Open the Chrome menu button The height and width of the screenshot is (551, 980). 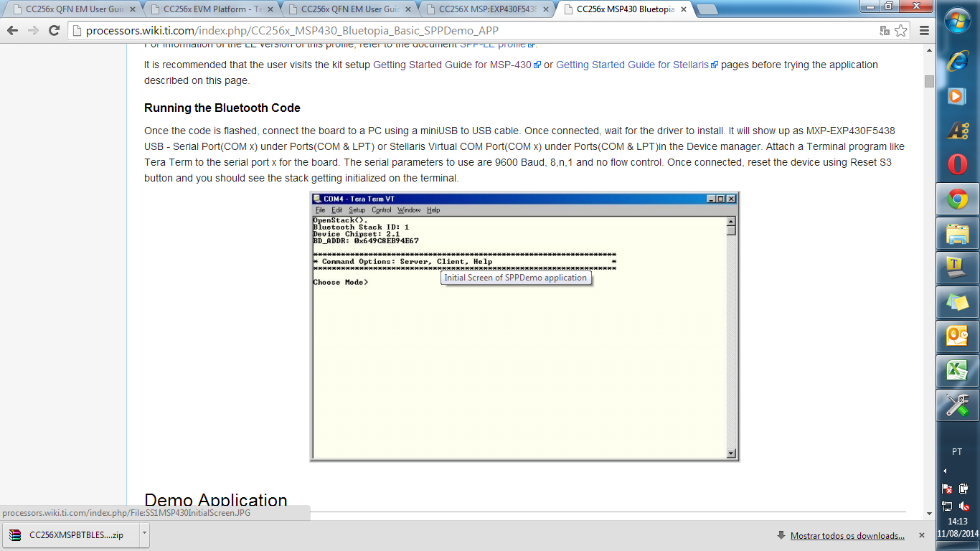(924, 31)
